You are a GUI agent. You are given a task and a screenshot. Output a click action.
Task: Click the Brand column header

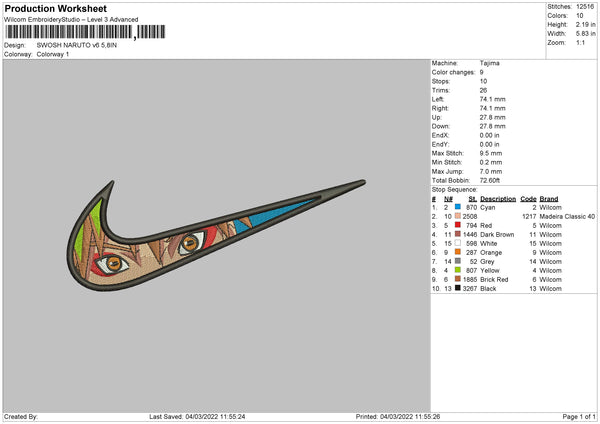(x=549, y=199)
